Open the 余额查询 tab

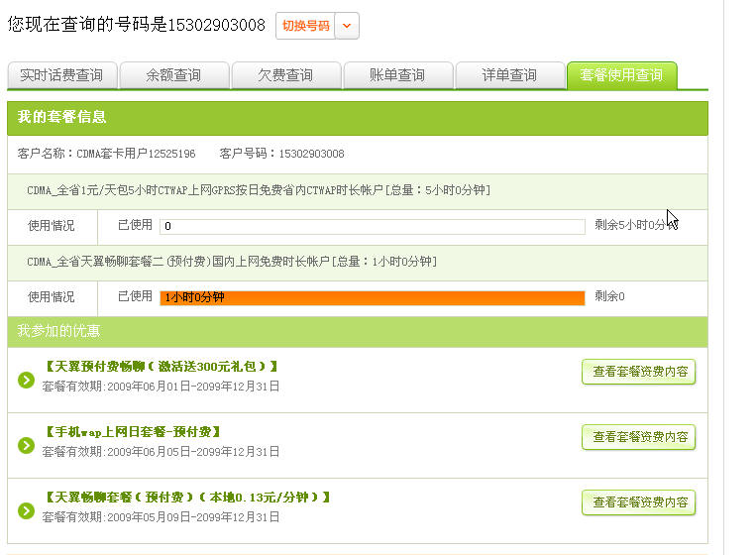(173, 75)
